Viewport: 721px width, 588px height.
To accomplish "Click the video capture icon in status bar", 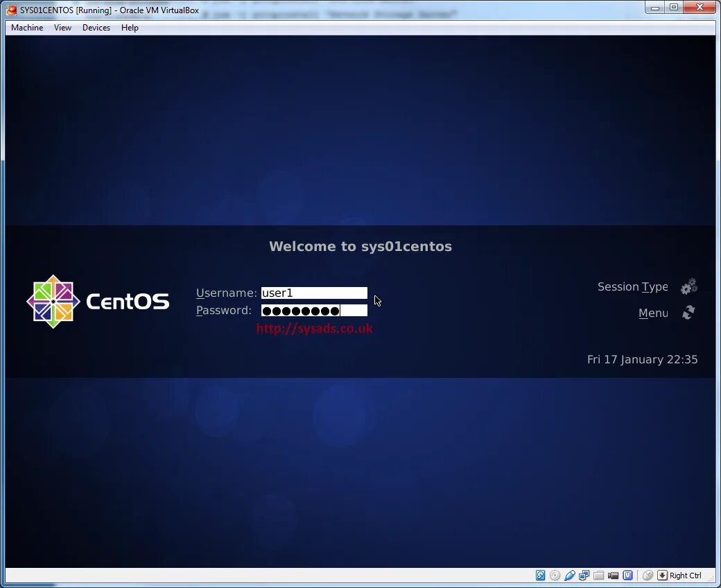I will (x=613, y=576).
